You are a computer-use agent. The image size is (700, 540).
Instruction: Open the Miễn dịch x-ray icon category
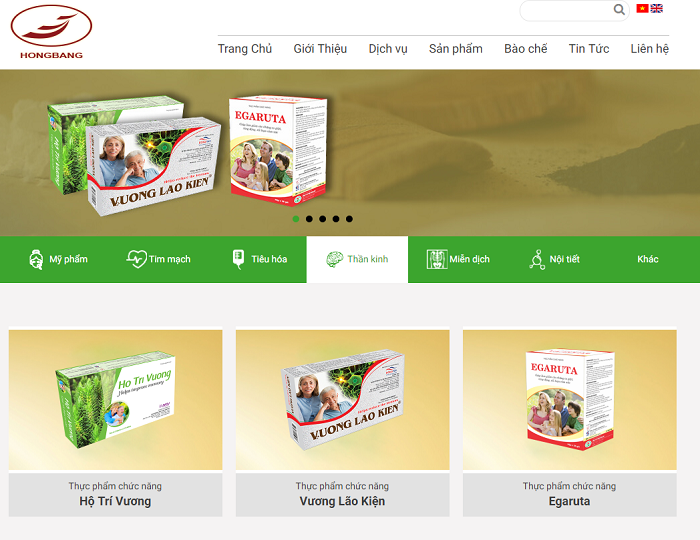(x=437, y=259)
